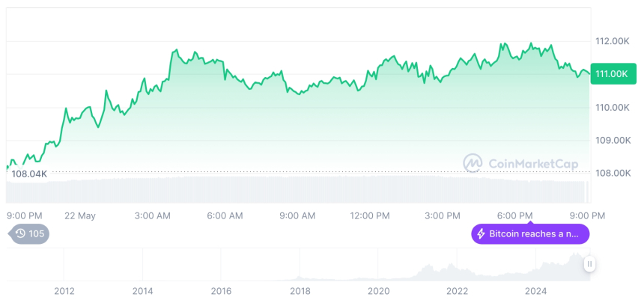
Task: Click the 105 history count badge
Action: tap(29, 233)
